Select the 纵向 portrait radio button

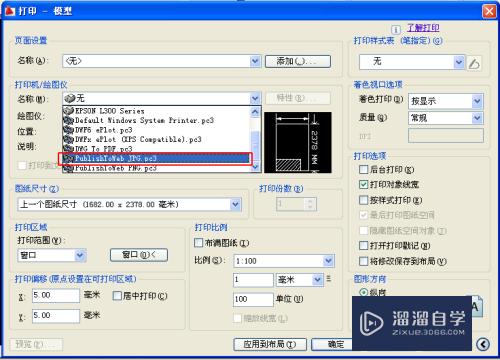pyautogui.click(x=363, y=292)
